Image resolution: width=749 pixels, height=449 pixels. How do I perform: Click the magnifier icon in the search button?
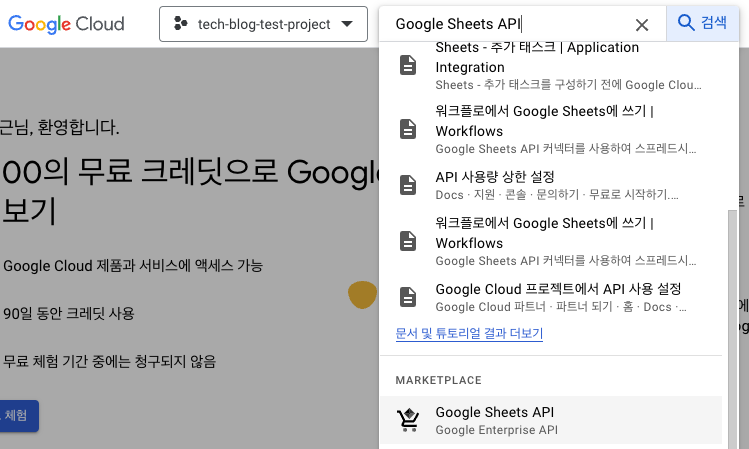[686, 22]
